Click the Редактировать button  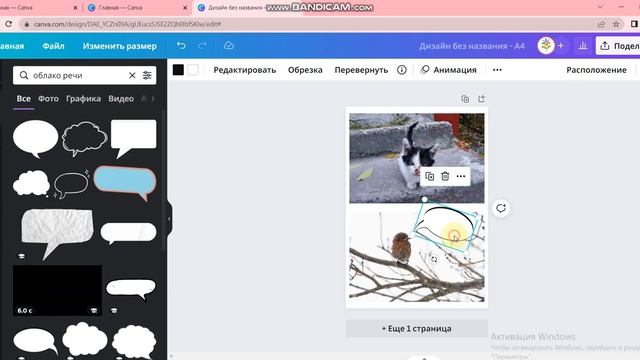point(244,70)
